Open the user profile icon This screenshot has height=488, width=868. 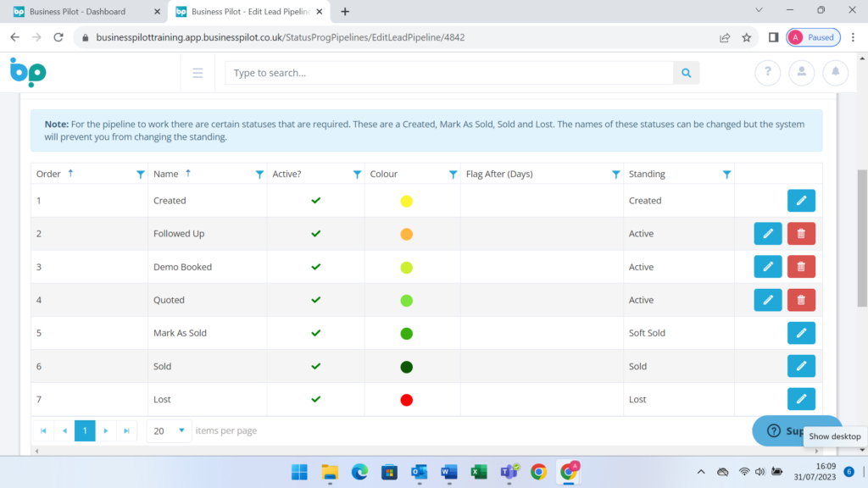(x=801, y=73)
